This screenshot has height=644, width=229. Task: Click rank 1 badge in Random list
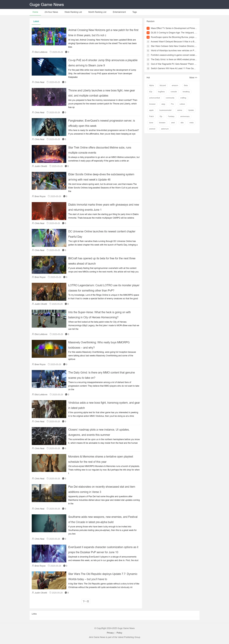(x=148, y=28)
